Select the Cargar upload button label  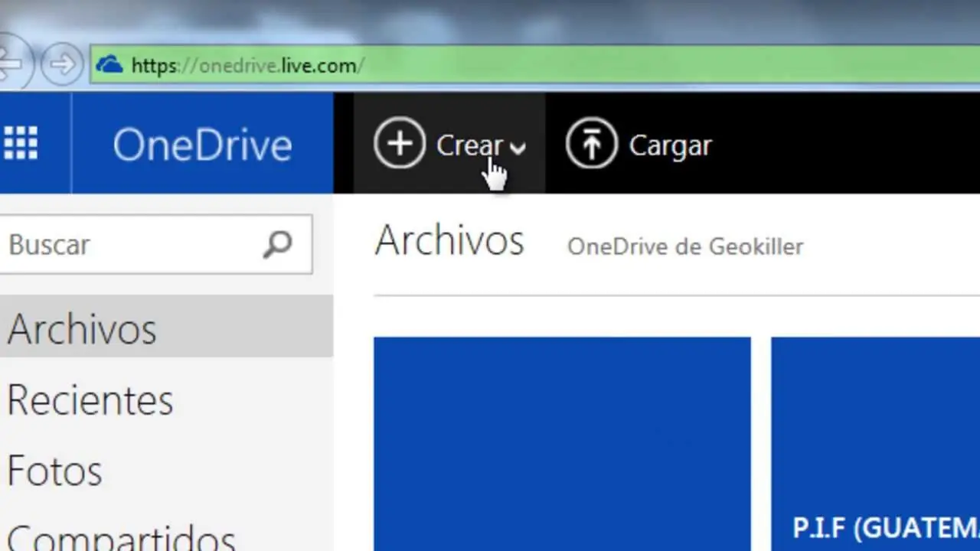coord(670,145)
